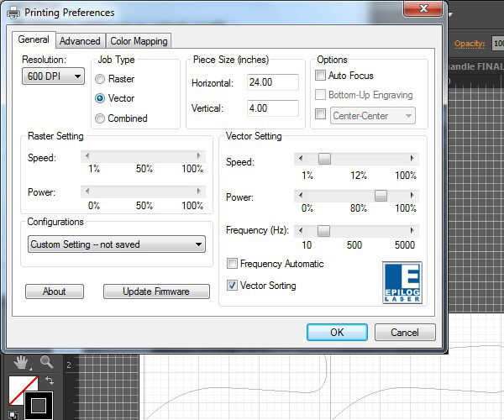The height and width of the screenshot is (420, 504).
Task: Click the Horizontal piece size field
Action: [x=273, y=82]
